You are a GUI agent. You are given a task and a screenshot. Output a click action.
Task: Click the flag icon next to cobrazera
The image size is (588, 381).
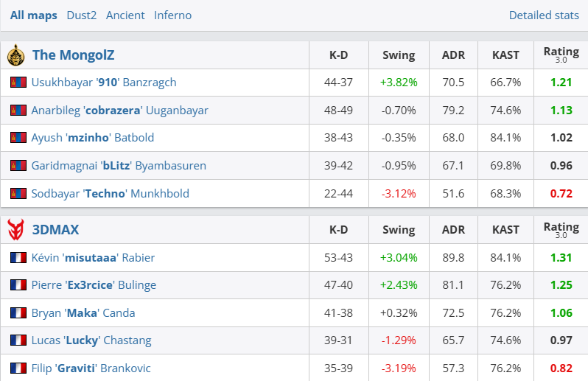[x=18, y=111]
